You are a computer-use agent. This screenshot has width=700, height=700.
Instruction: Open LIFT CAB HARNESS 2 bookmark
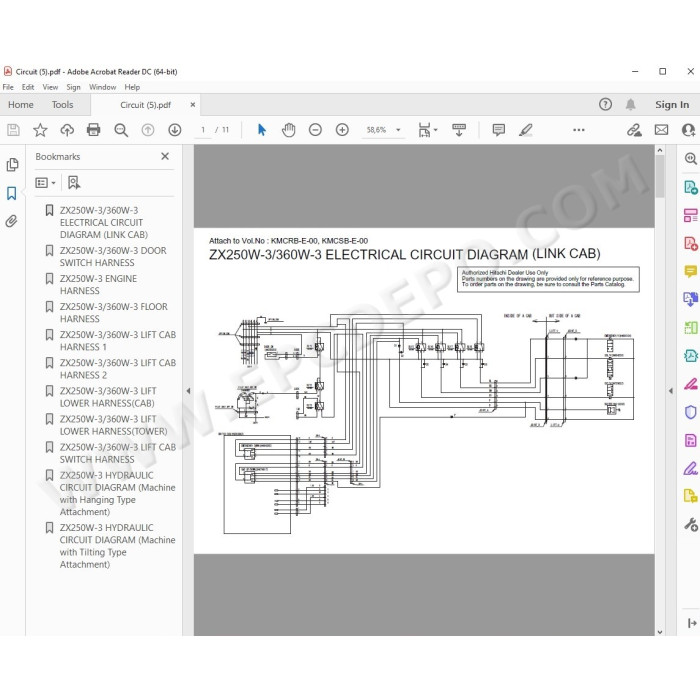pos(117,369)
